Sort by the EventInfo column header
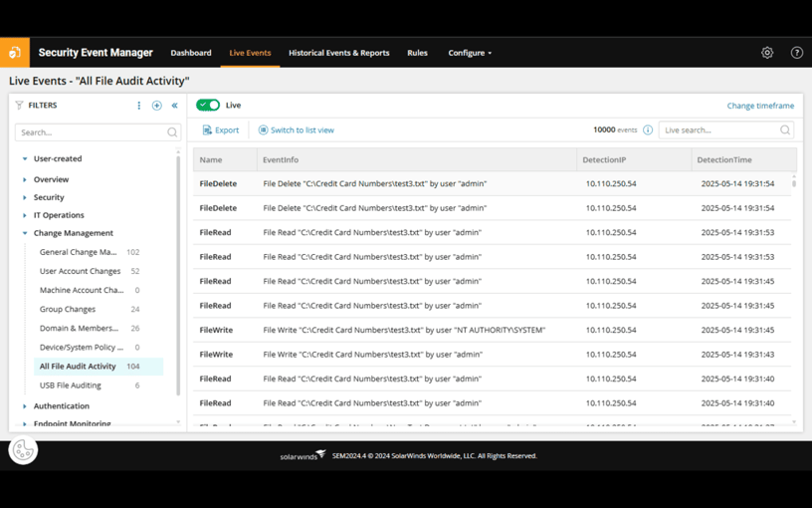This screenshot has width=812, height=508. click(417, 159)
